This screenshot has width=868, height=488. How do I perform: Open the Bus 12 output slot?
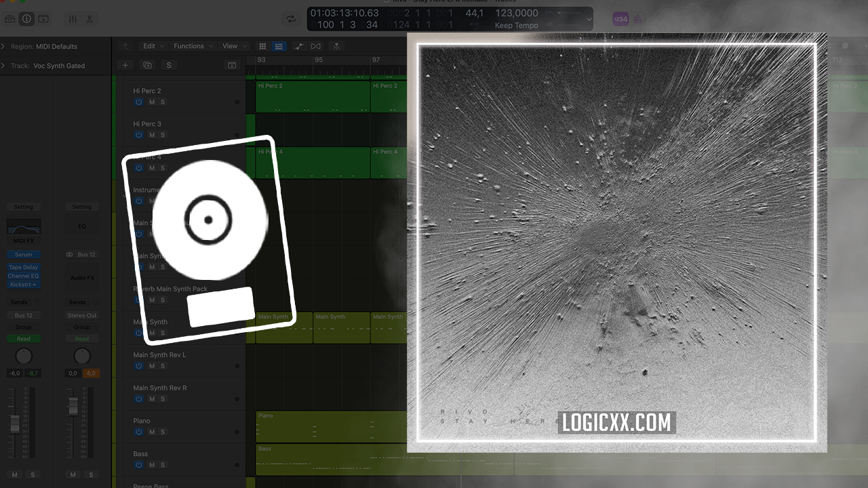click(x=24, y=315)
